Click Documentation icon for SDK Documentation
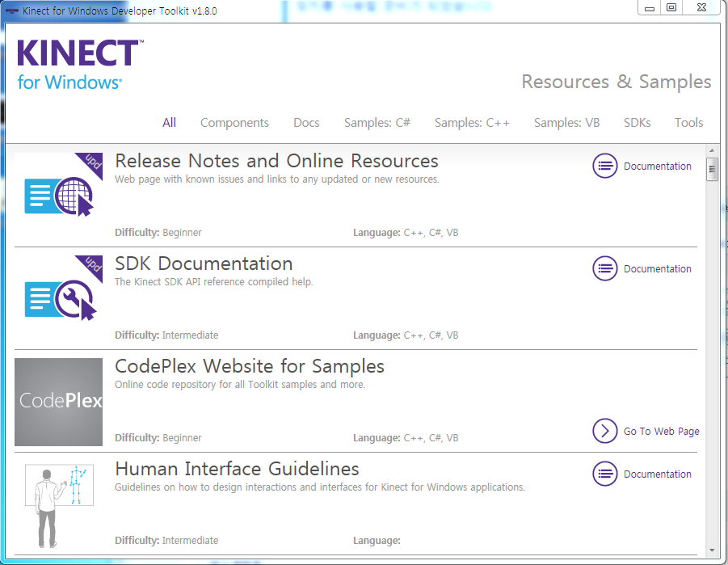 605,268
